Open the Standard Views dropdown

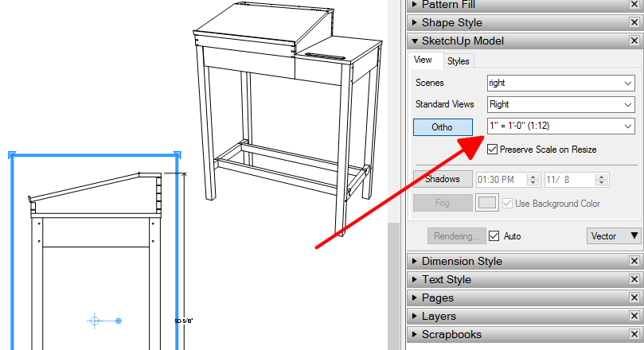[x=560, y=104]
